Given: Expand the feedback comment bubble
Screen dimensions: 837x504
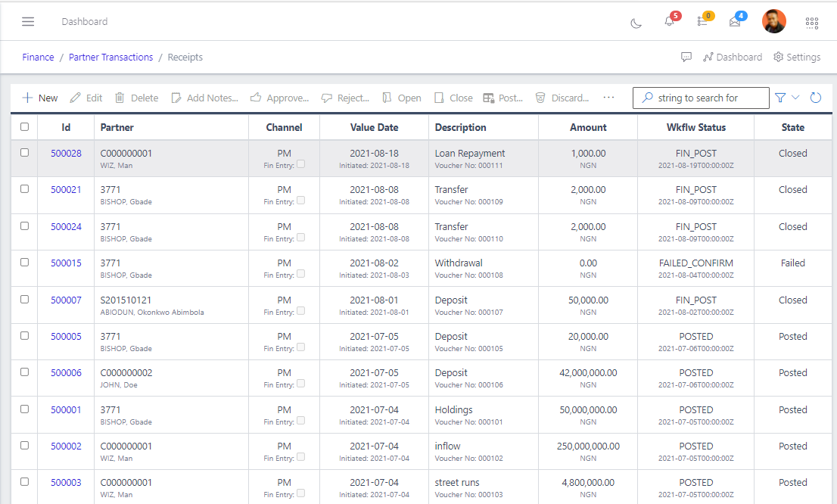Looking at the screenshot, I should 686,57.
